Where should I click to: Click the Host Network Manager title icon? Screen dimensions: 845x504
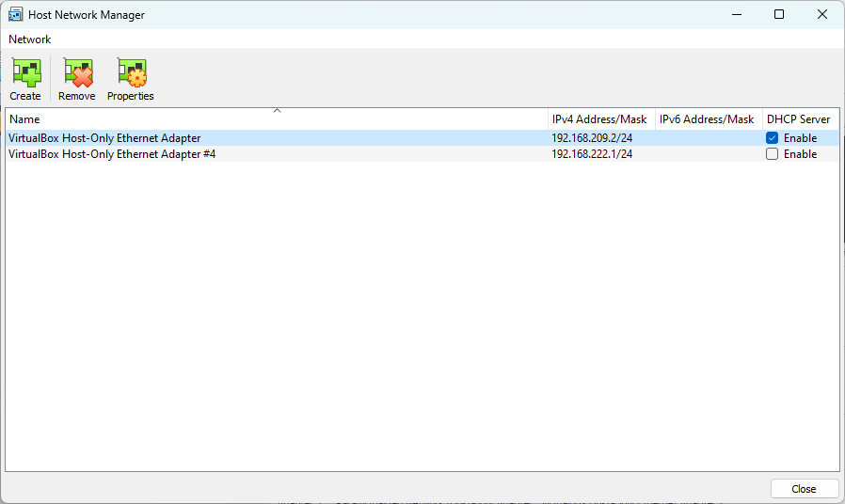15,14
